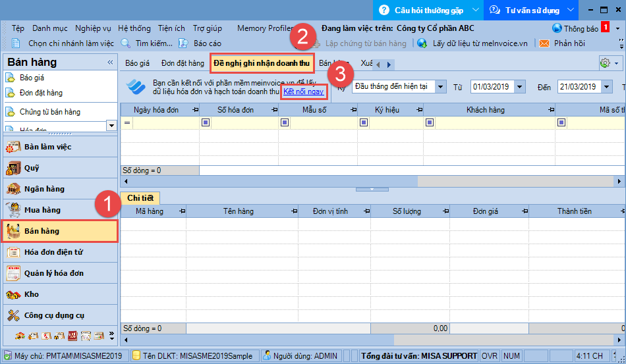The image size is (626, 364).
Task: Click the globe icon for meInvoice.vn data
Action: pyautogui.click(x=422, y=43)
